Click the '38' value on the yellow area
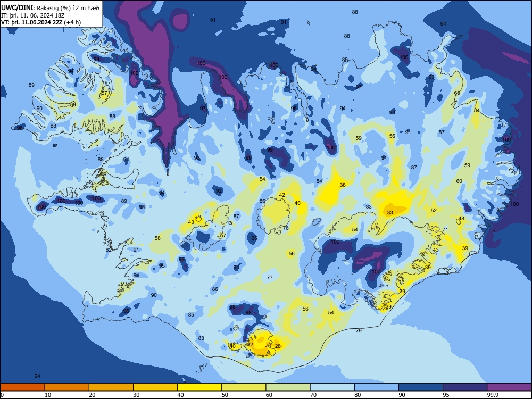The image size is (532, 399). click(x=343, y=185)
